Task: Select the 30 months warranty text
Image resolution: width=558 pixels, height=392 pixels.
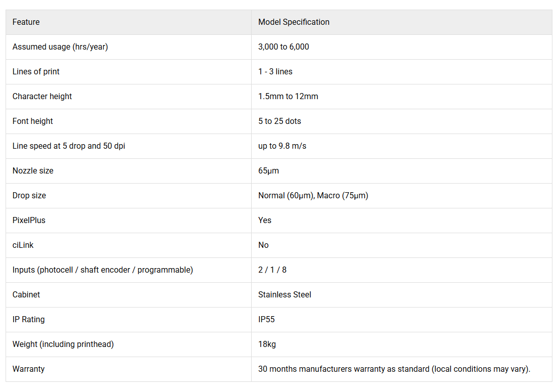Action: point(394,369)
